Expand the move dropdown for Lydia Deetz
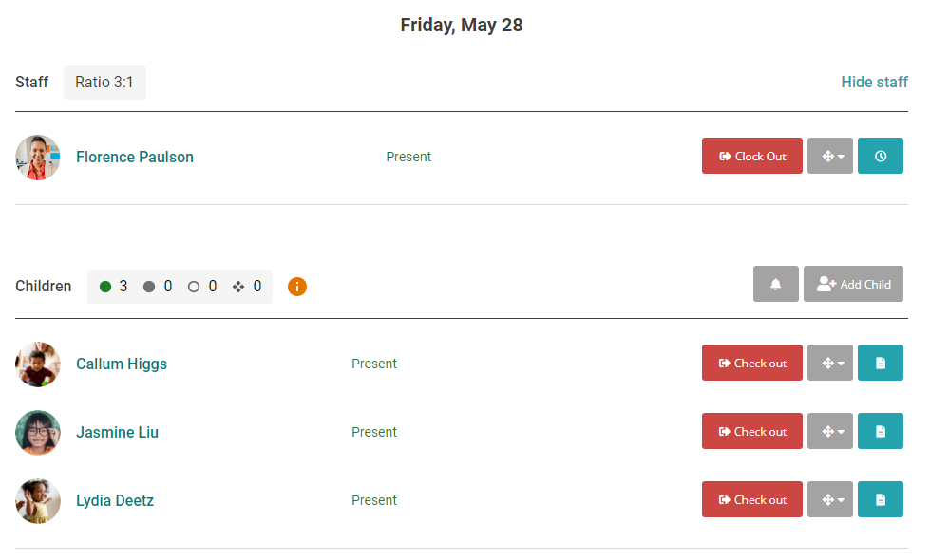 tap(830, 499)
